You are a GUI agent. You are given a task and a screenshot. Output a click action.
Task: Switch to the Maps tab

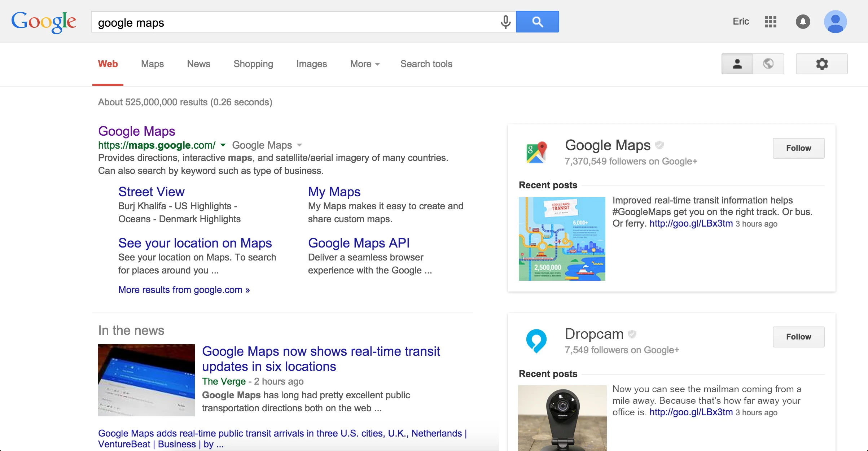pos(152,64)
